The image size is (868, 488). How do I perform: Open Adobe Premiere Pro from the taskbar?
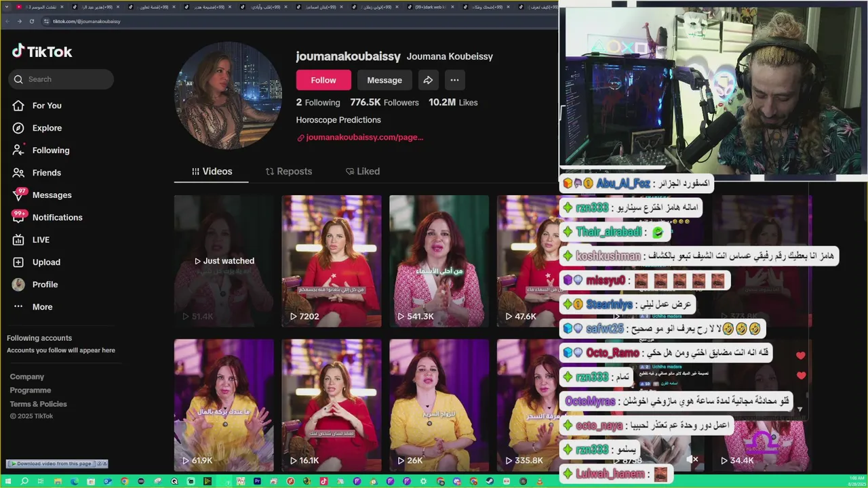[257, 481]
